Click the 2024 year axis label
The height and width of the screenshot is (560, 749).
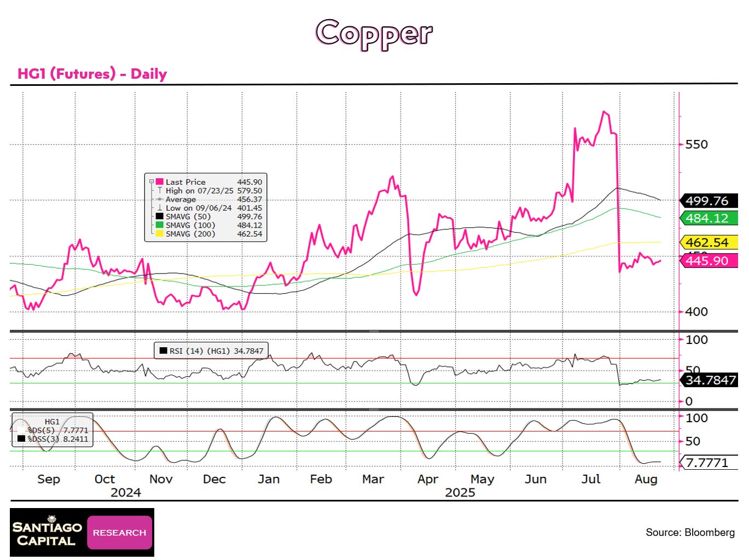(126, 493)
